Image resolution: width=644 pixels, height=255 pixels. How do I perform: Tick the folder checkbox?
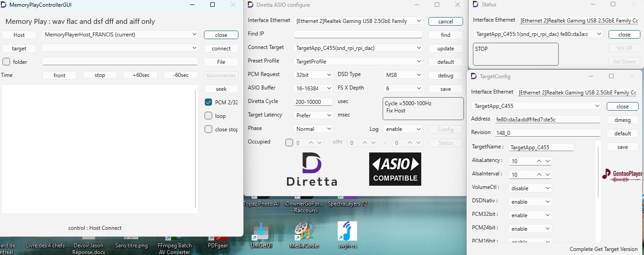tap(6, 62)
